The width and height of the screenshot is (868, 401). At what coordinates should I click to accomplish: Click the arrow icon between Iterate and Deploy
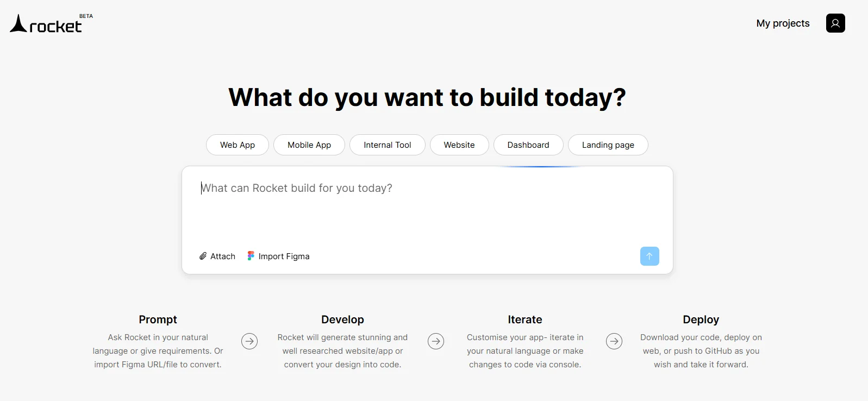(614, 341)
